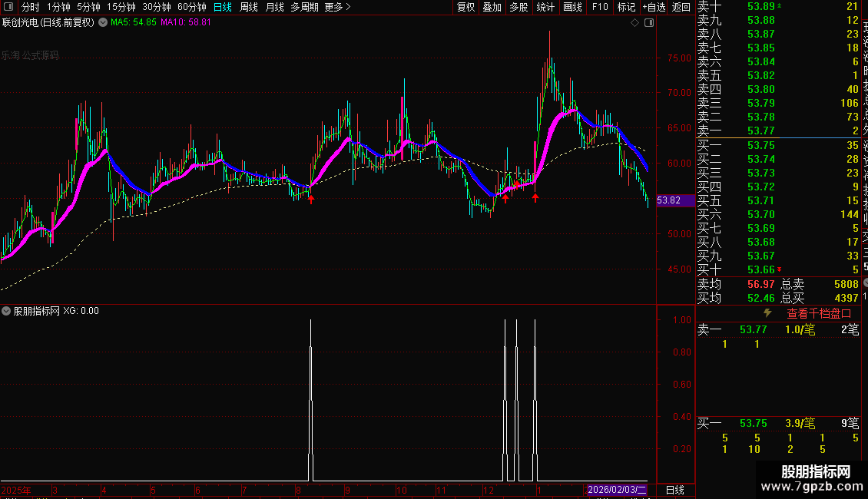Select the 15分钟 period tab
Screen dimensions: 868x499
[121, 7]
